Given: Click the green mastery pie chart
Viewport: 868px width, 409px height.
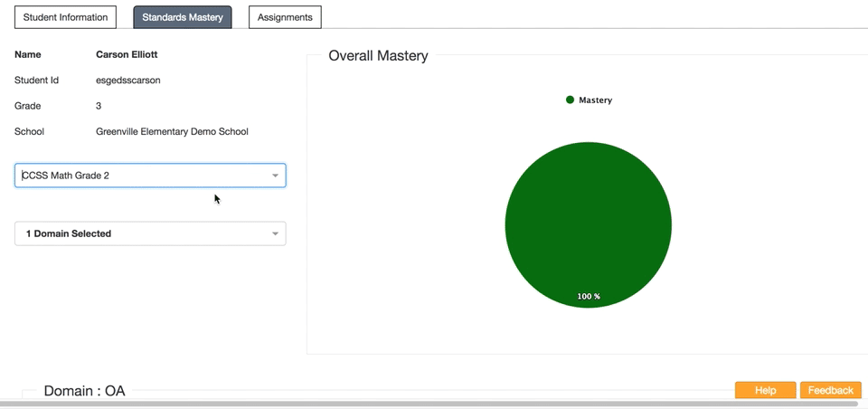Looking at the screenshot, I should [x=589, y=225].
